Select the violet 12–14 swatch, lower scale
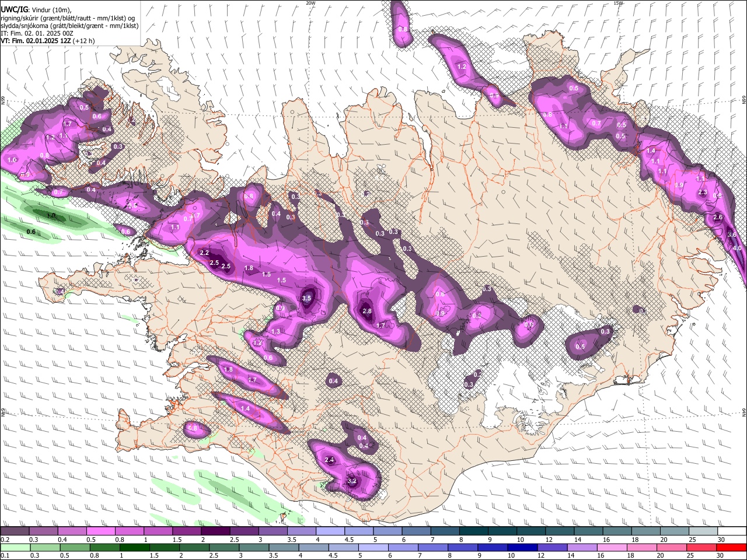747x560 pixels. [x=551, y=547]
